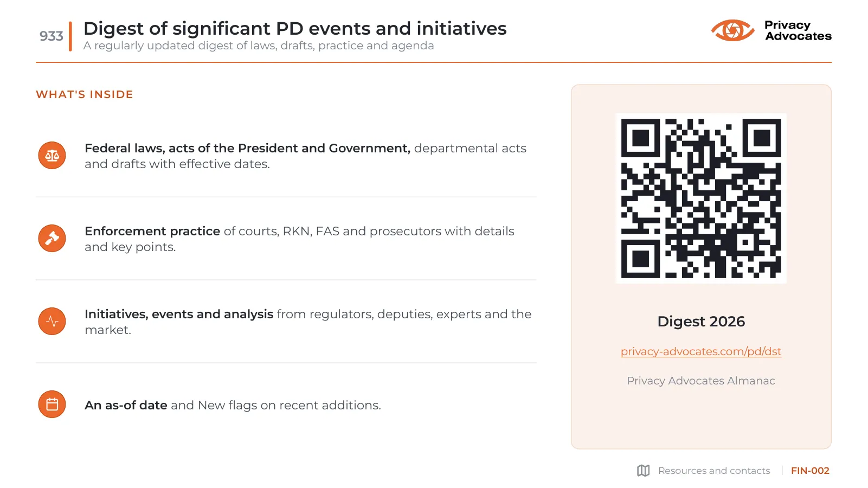Click the Privacy Advocates eye logo
868x488 pixels.
point(732,30)
